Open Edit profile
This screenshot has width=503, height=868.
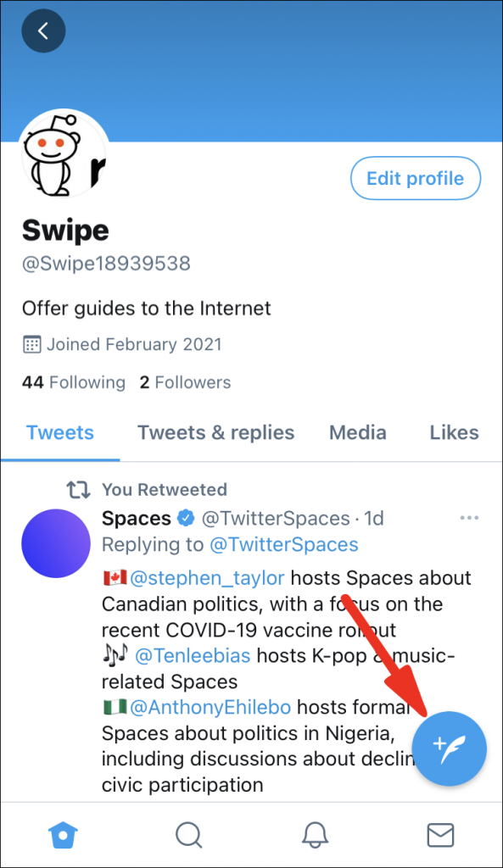415,178
